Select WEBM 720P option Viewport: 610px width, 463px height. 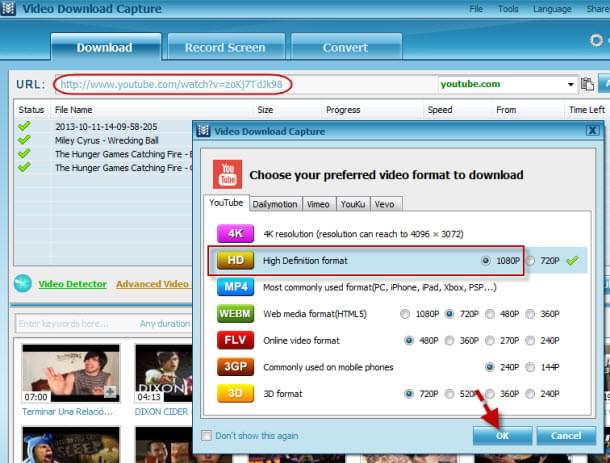tap(449, 314)
